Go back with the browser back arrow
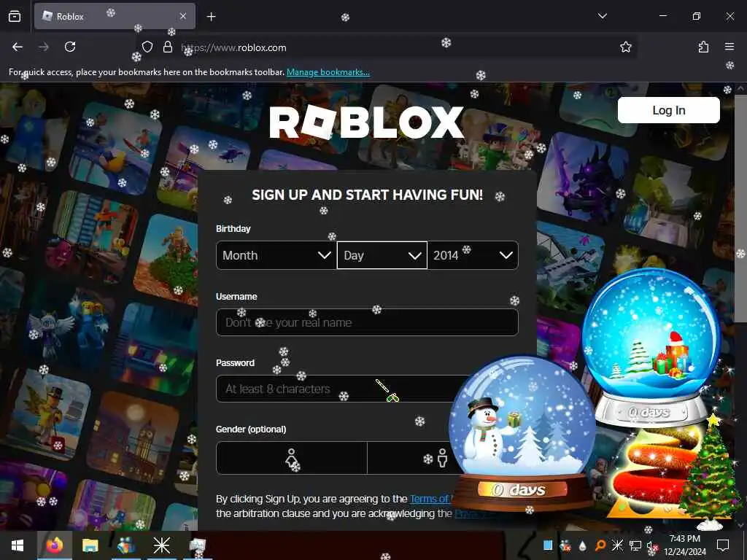 (x=18, y=47)
